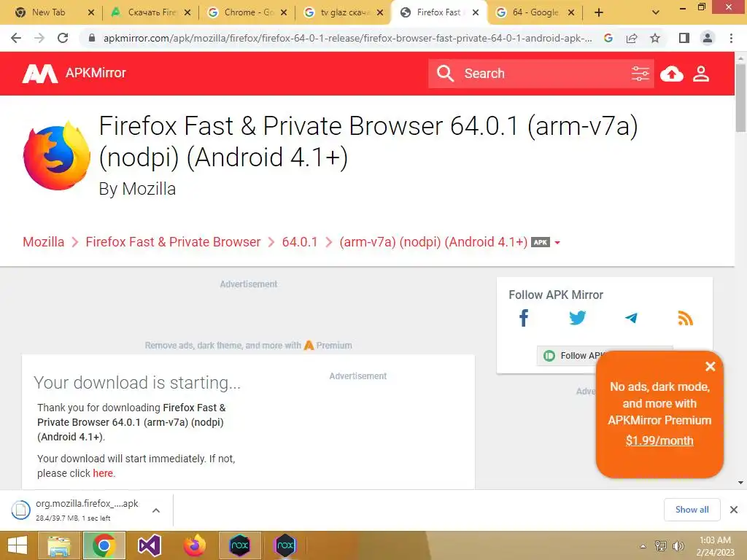Open the taskbar clock showing 1:03 AM
The width and height of the screenshot is (747, 560).
coord(715,546)
